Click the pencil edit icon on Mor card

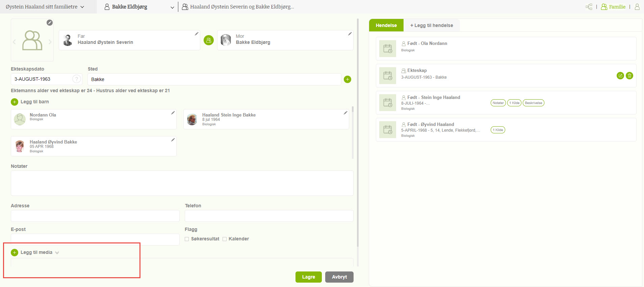click(350, 34)
